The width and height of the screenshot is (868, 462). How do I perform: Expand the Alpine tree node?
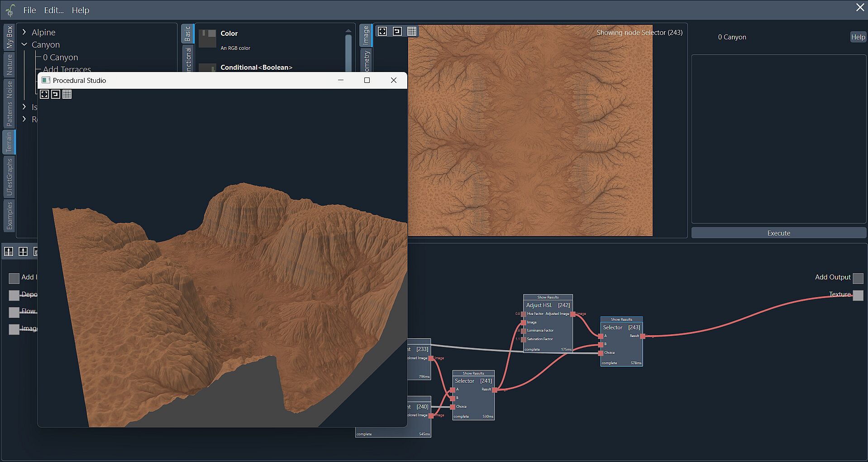coord(24,32)
